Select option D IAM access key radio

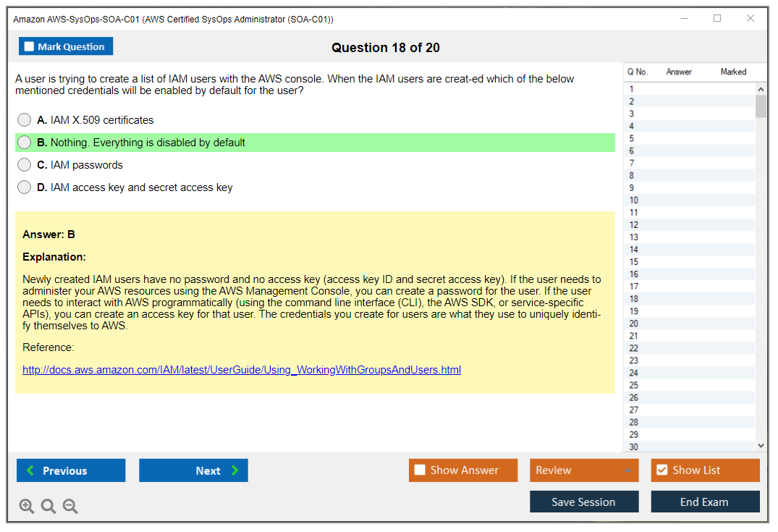[25, 187]
